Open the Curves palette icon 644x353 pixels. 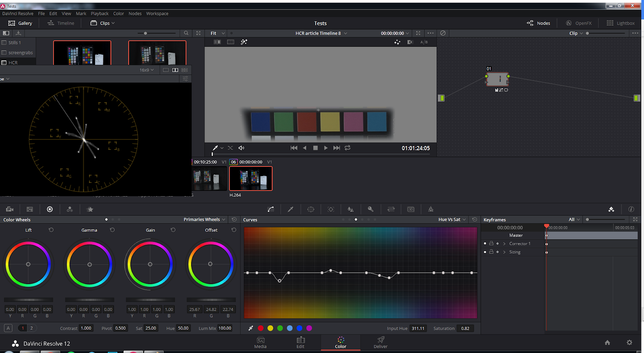271,209
